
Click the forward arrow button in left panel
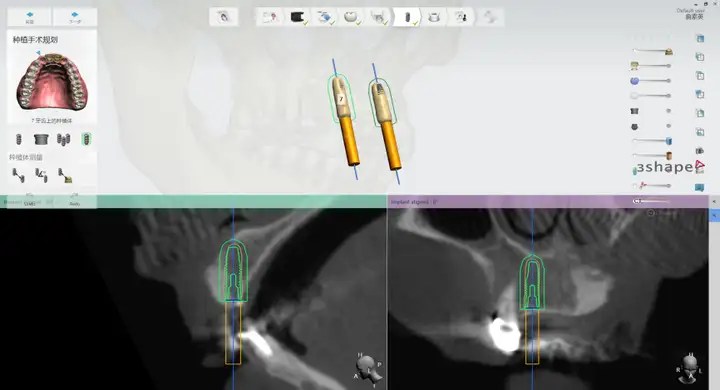[75, 17]
